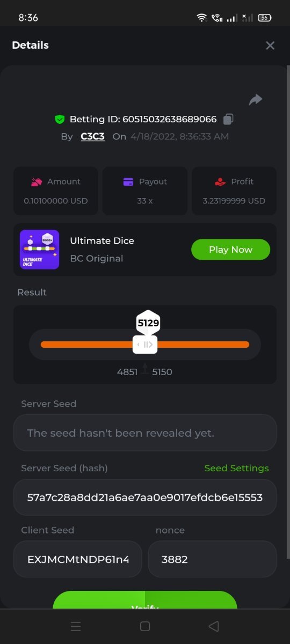Image resolution: width=290 pixels, height=644 pixels.
Task: Tap the Amount card icon
Action: (37, 182)
